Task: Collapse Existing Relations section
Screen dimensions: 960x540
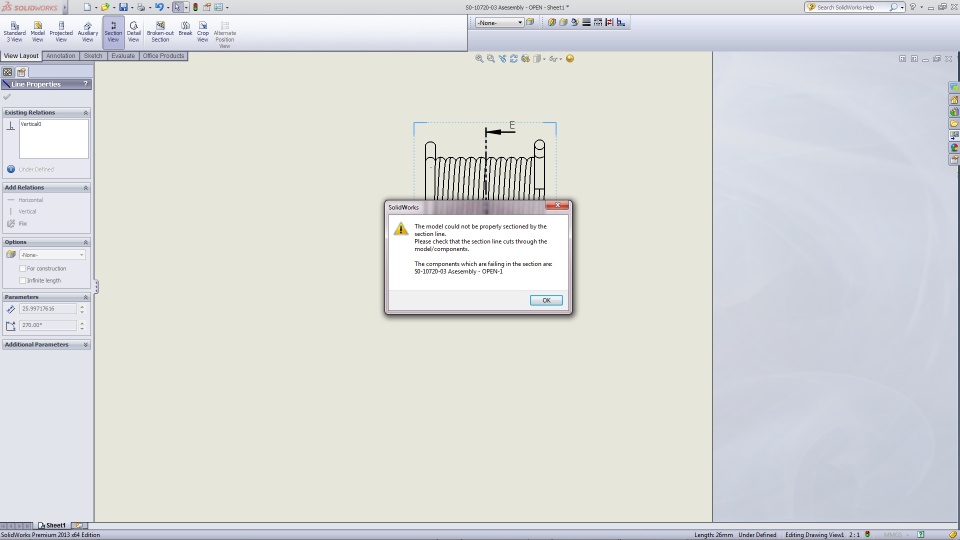Action: (x=86, y=113)
